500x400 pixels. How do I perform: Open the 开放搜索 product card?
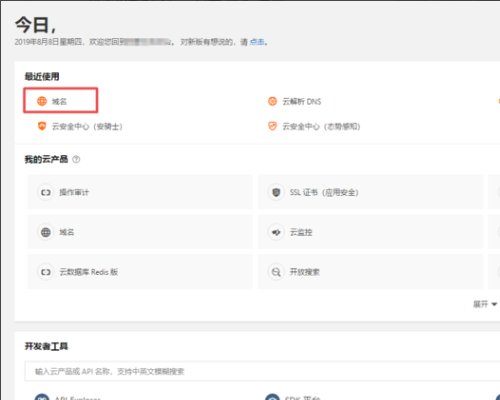click(370, 272)
